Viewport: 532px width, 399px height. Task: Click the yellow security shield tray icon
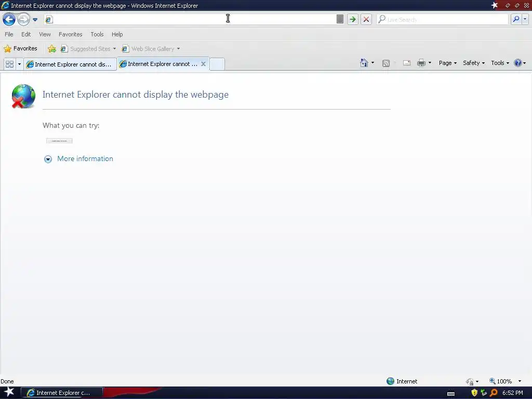474,393
